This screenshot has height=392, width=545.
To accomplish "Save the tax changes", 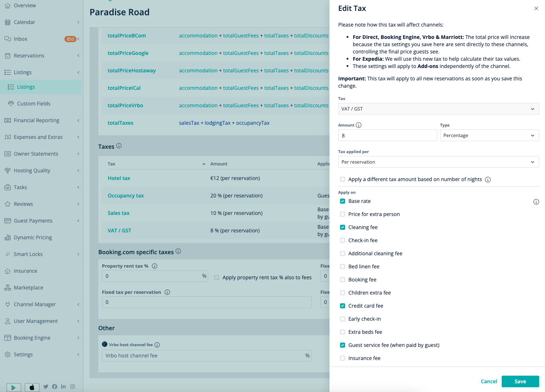I will (x=520, y=381).
